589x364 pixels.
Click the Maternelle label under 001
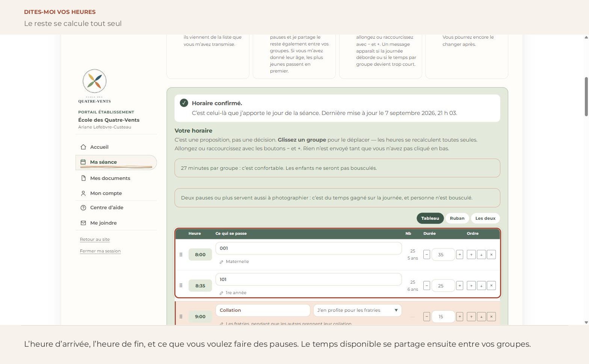tap(237, 262)
